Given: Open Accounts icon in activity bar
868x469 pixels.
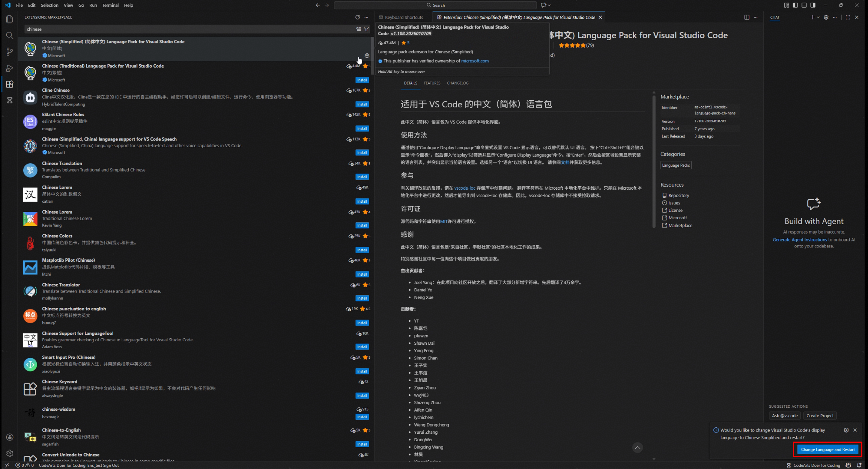Looking at the screenshot, I should click(x=10, y=437).
